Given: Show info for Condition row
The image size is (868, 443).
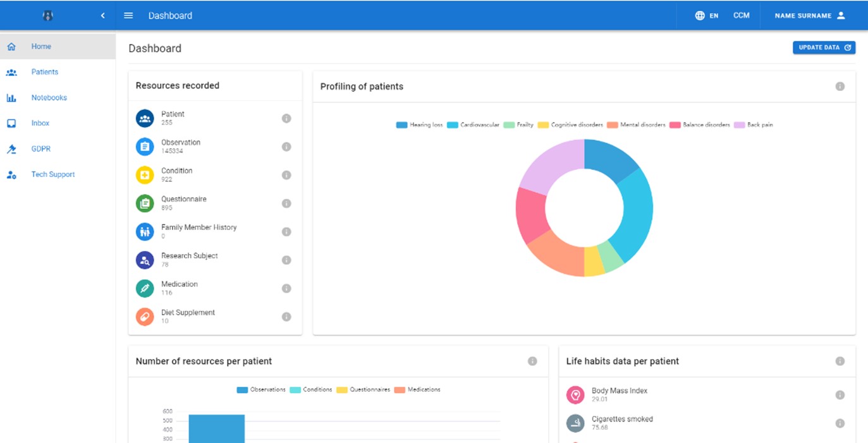Looking at the screenshot, I should tap(286, 175).
